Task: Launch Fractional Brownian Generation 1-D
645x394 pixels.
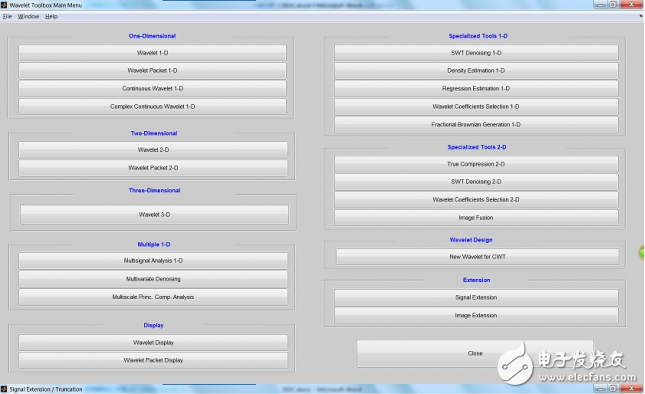Action: (x=476, y=125)
